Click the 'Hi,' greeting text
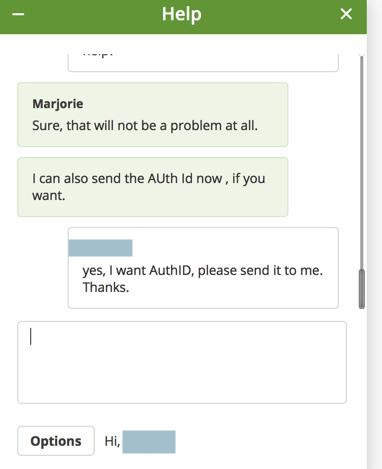Screen dimensions: 382x469 112,441
